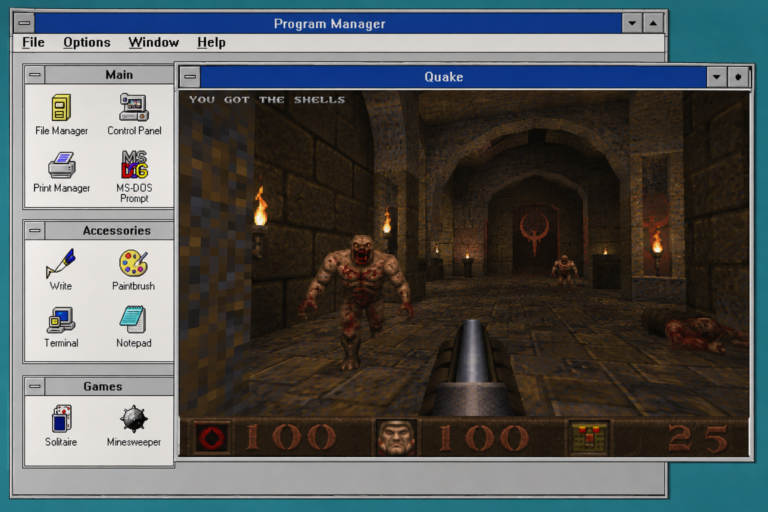Click the Main group title bar

(x=109, y=74)
